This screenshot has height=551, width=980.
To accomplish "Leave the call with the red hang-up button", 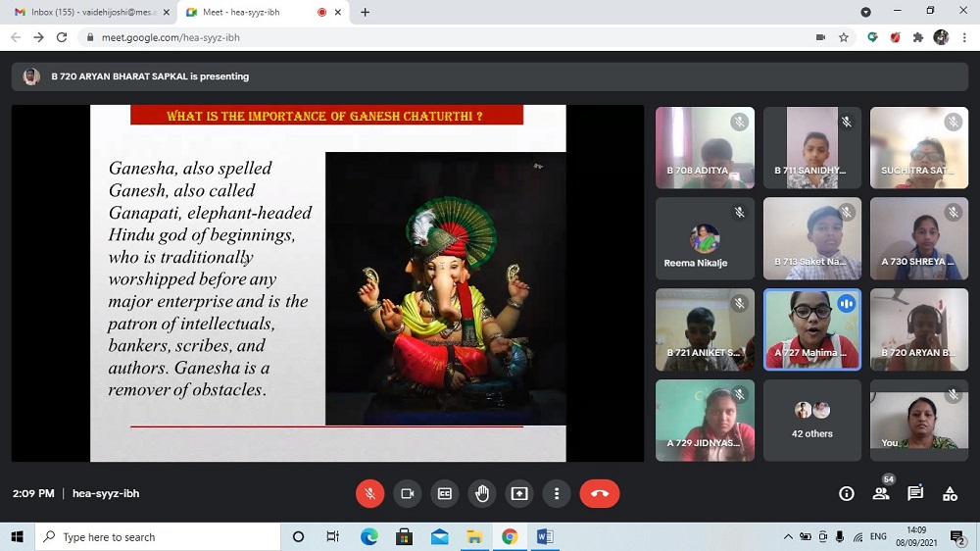I will click(x=599, y=493).
